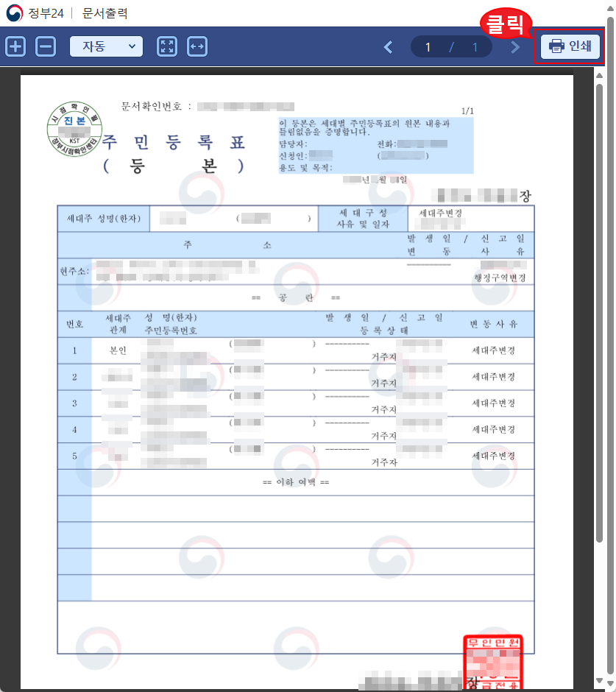
Task: Click the scrollbar down arrow of viewer
Action: [599, 680]
